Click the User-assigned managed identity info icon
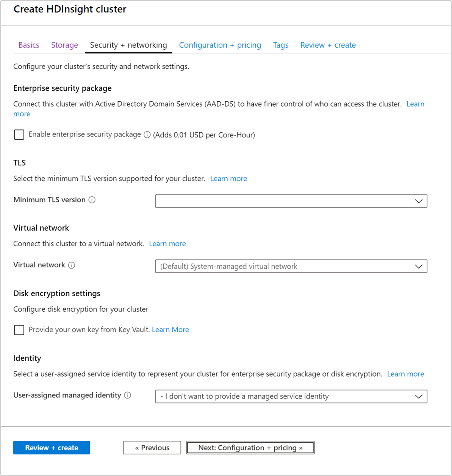 [127, 395]
